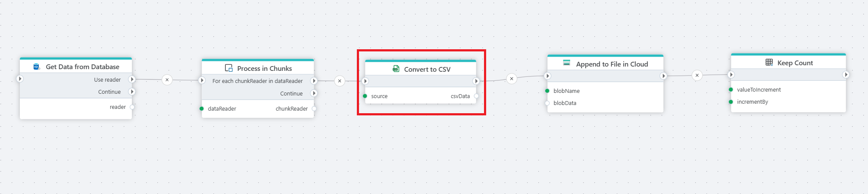Click the SQL database icon on Get Data from Database

pos(37,67)
